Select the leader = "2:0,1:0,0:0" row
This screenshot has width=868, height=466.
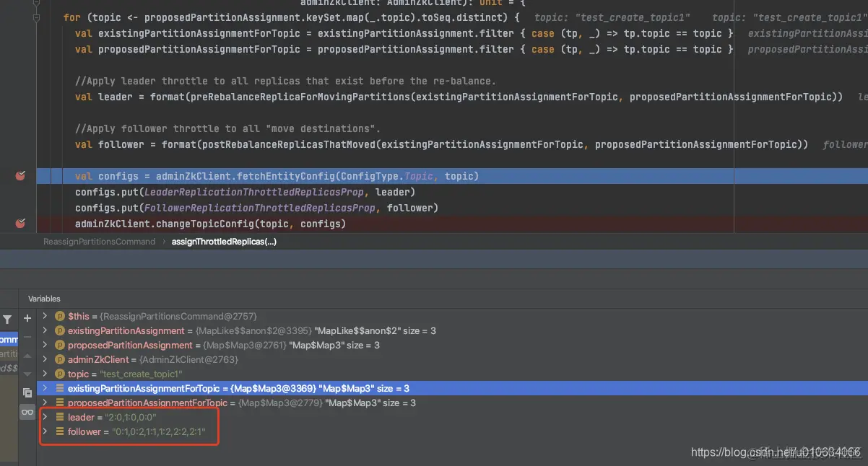point(453,417)
